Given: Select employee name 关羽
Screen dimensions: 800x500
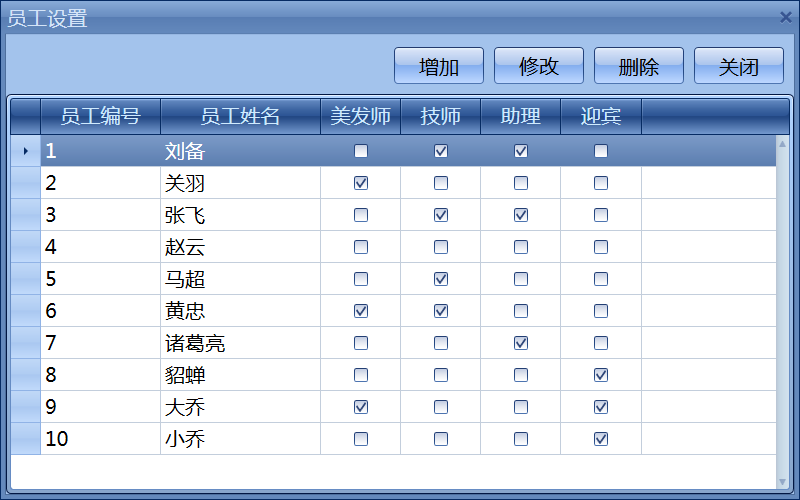Looking at the screenshot, I should 185,183.
